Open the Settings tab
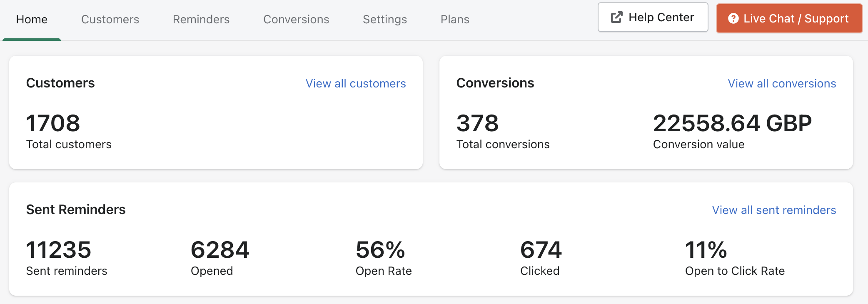The height and width of the screenshot is (304, 868). coord(385,20)
